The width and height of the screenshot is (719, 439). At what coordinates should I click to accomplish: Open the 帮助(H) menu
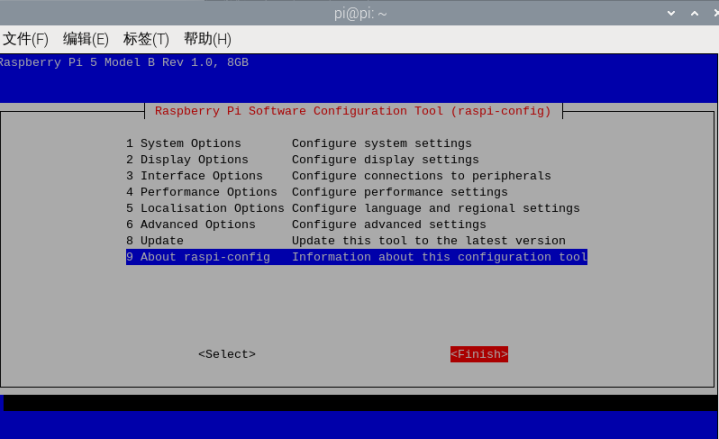[x=207, y=39]
